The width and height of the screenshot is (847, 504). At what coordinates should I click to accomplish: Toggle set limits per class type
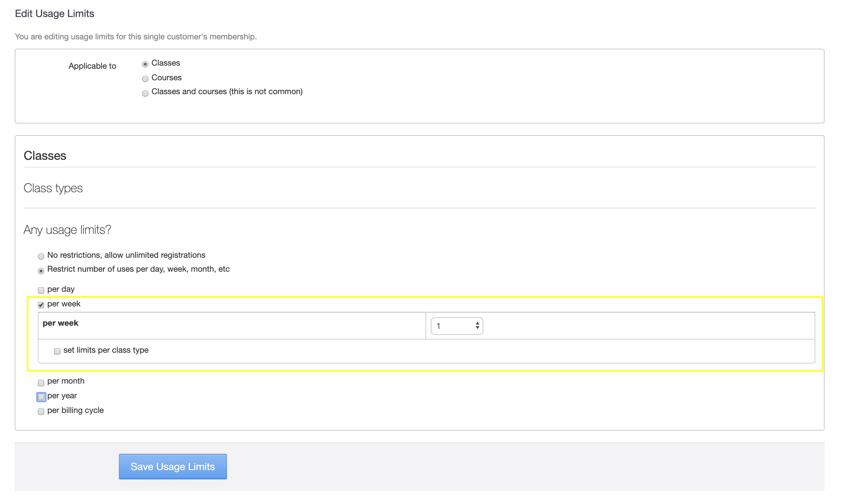57,351
